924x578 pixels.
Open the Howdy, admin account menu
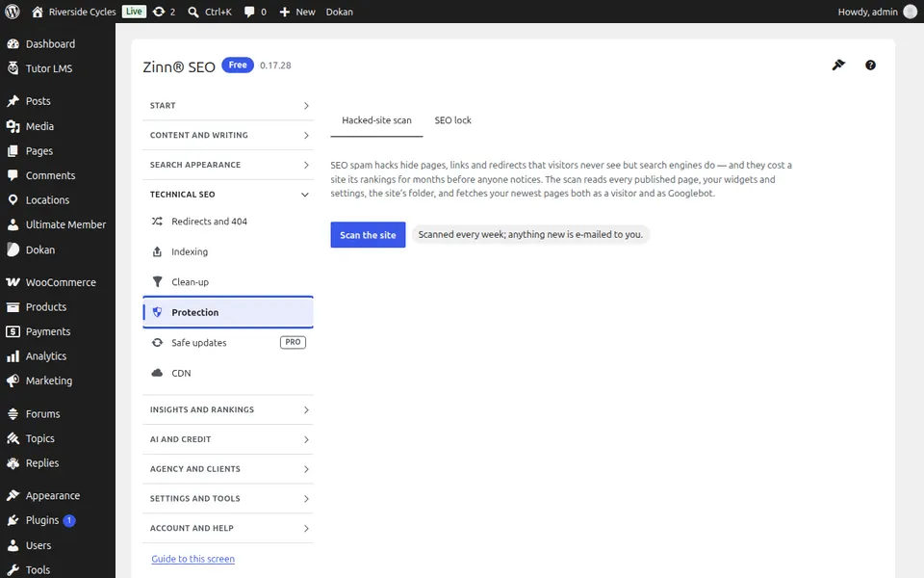click(877, 12)
